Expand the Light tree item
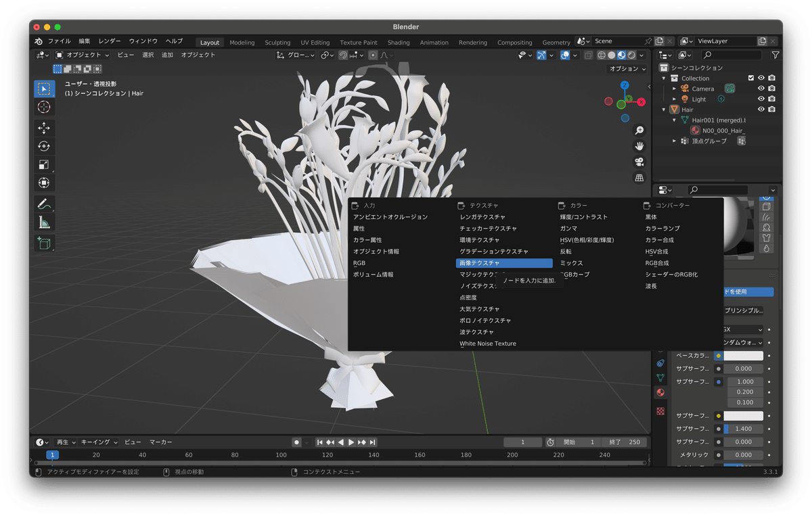The height and width of the screenshot is (516, 812). [674, 99]
